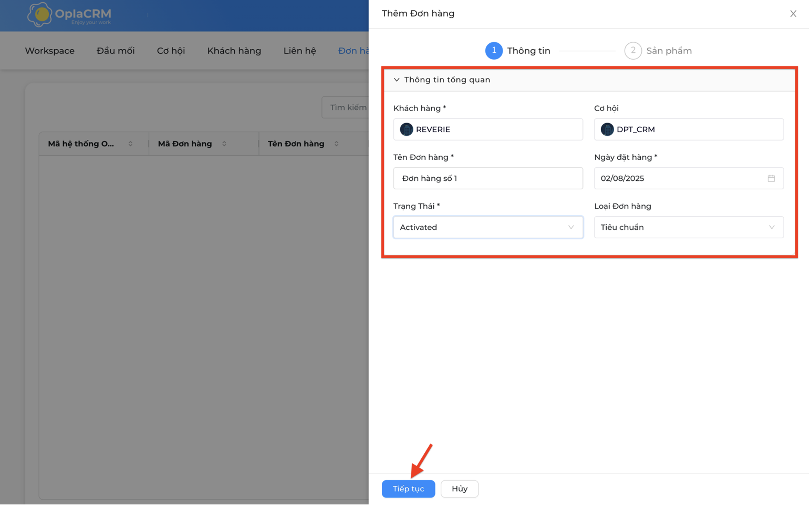Sort by Mã hệ thống column arrows
Image resolution: width=812 pixels, height=506 pixels.
pyautogui.click(x=130, y=144)
